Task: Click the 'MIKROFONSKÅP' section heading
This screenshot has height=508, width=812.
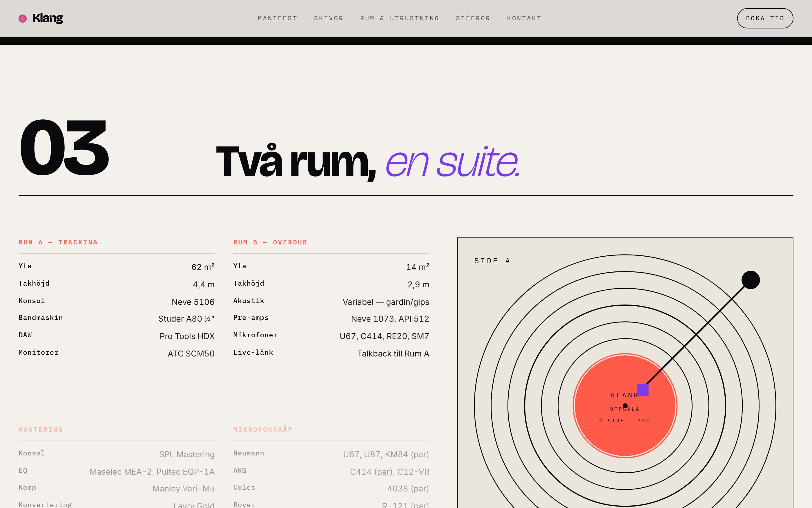Action: point(263,429)
